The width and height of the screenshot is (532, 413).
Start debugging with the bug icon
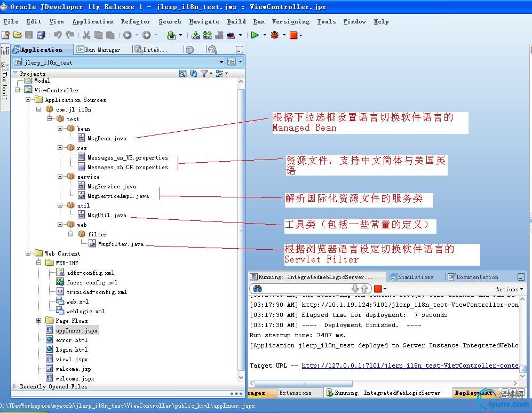(274, 35)
